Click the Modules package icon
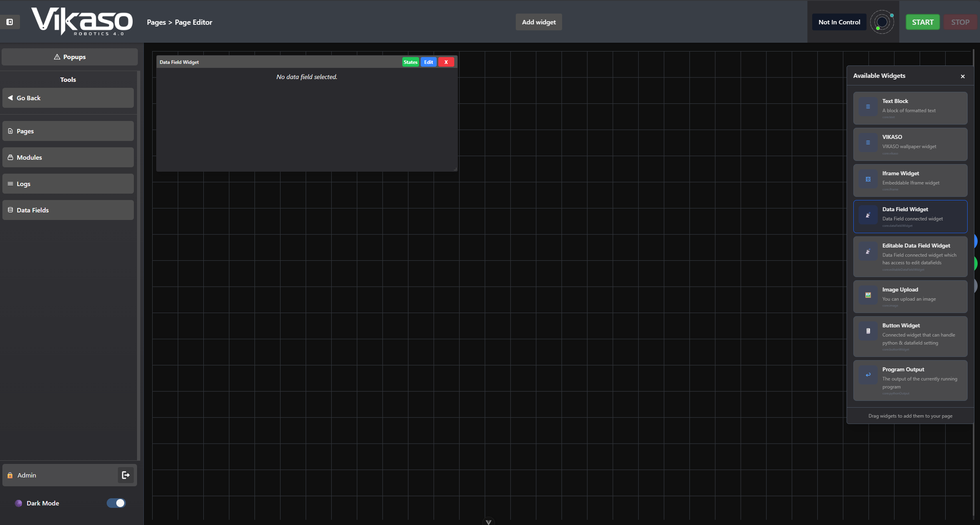 pyautogui.click(x=10, y=157)
